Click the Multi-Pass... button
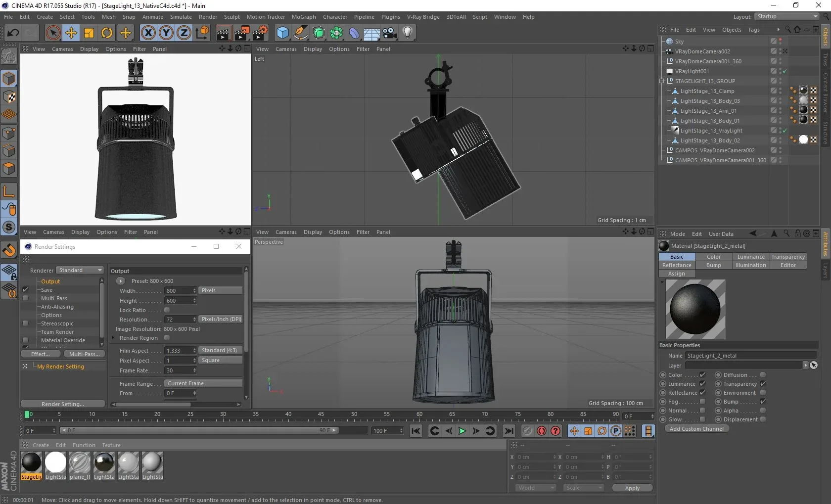Image resolution: width=831 pixels, height=504 pixels. click(x=85, y=354)
